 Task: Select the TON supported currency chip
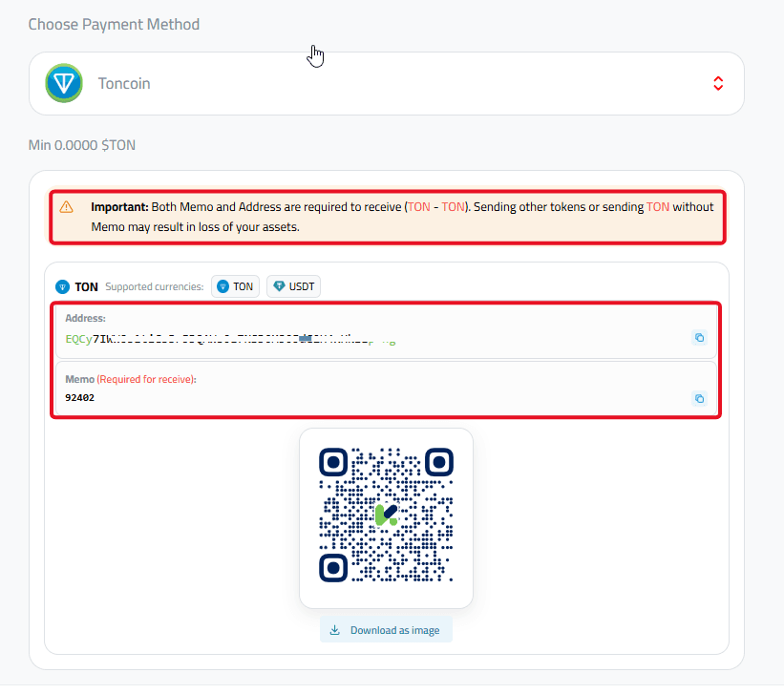[x=236, y=286]
